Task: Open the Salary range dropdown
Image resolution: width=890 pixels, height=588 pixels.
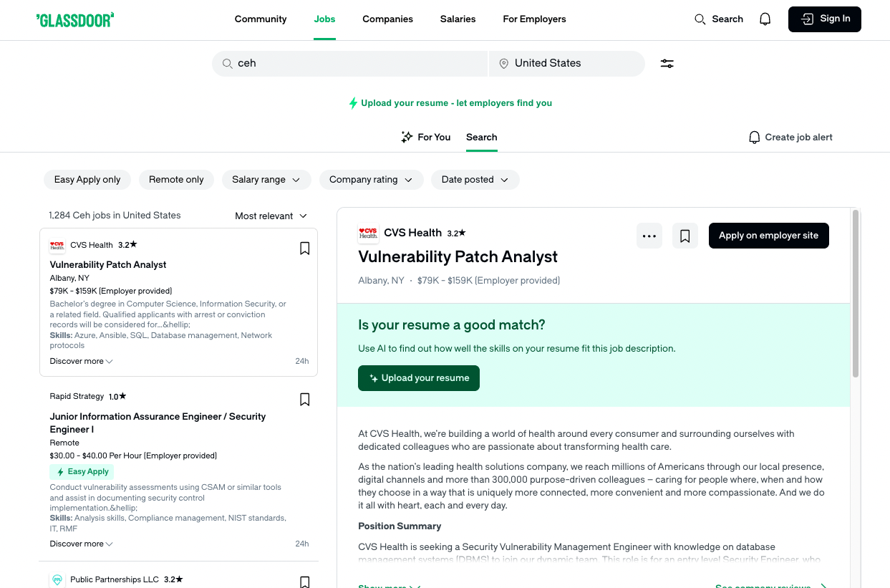Action: point(266,179)
